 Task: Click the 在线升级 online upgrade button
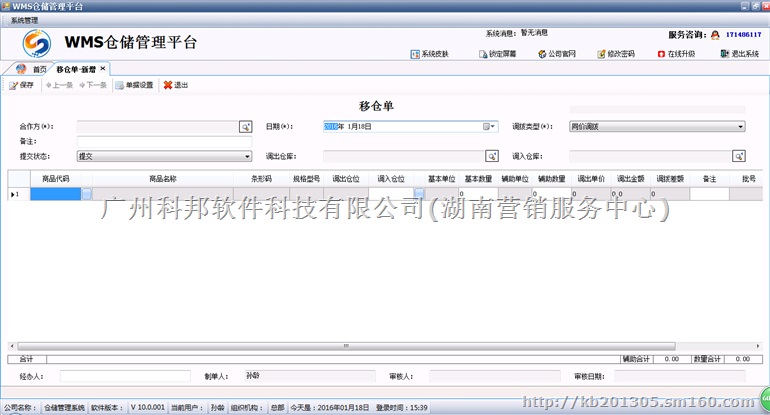tap(676, 54)
